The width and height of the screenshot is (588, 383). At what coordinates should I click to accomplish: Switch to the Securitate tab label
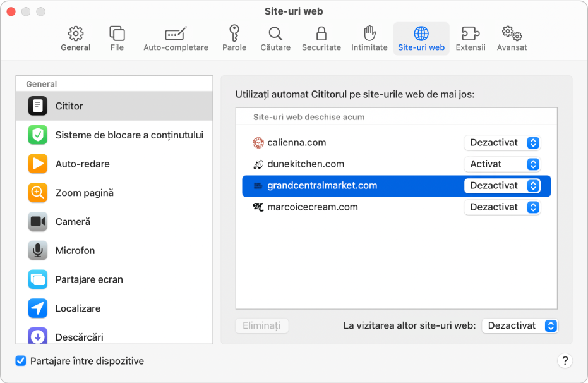pyautogui.click(x=321, y=47)
